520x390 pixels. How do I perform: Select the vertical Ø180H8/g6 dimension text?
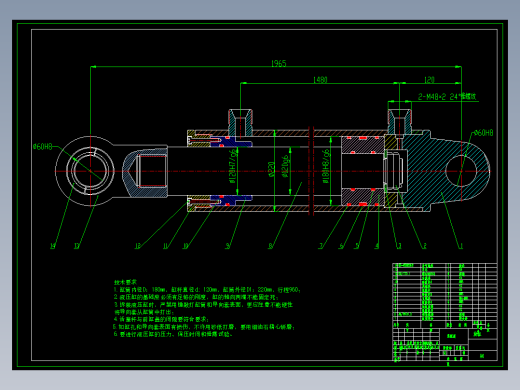[326, 166]
